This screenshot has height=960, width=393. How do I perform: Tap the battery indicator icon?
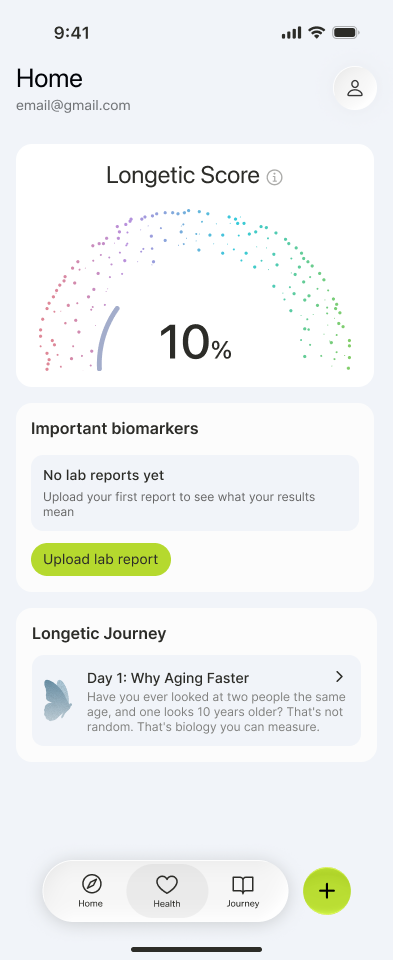tap(346, 32)
